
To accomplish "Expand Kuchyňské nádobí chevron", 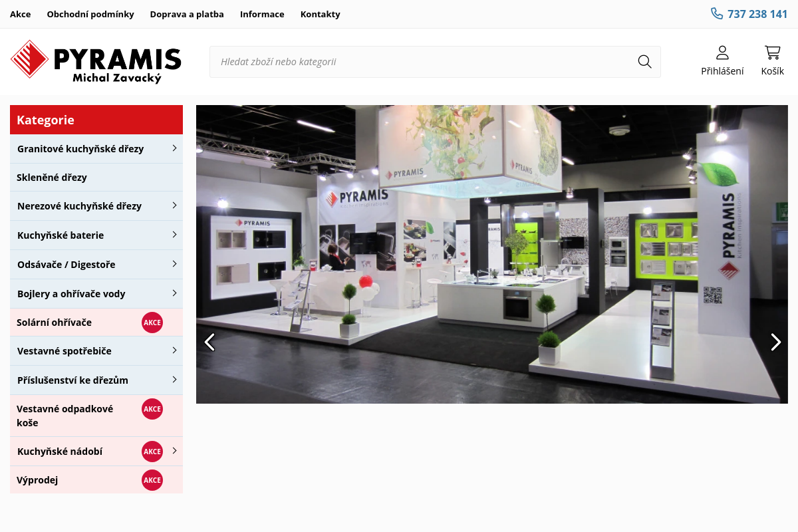I will [x=174, y=451].
